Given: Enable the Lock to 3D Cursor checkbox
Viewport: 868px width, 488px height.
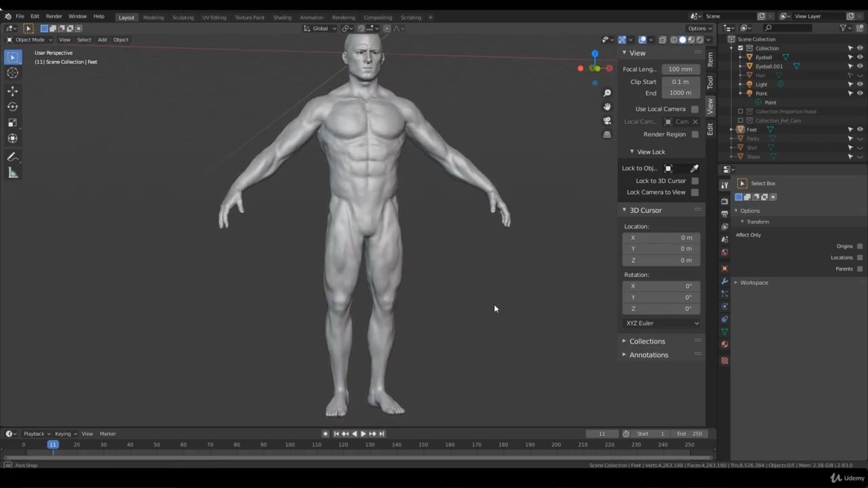Looking at the screenshot, I should 694,181.
